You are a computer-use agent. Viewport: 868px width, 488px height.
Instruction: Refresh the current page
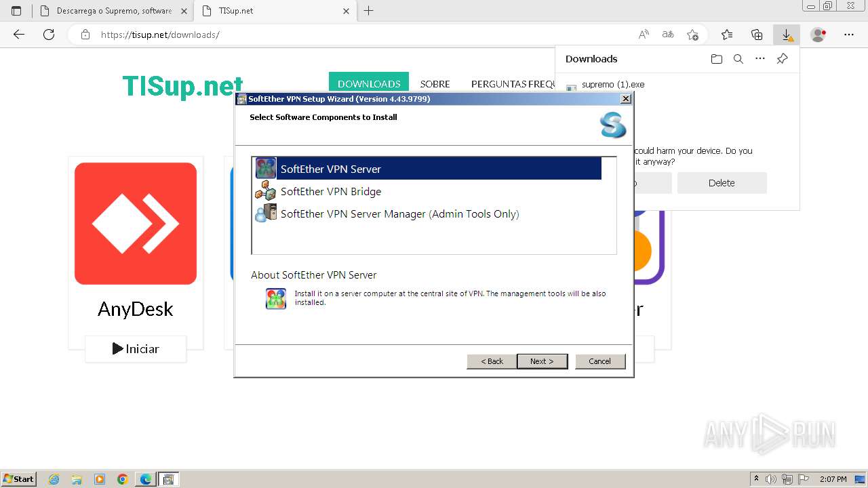tap(49, 35)
